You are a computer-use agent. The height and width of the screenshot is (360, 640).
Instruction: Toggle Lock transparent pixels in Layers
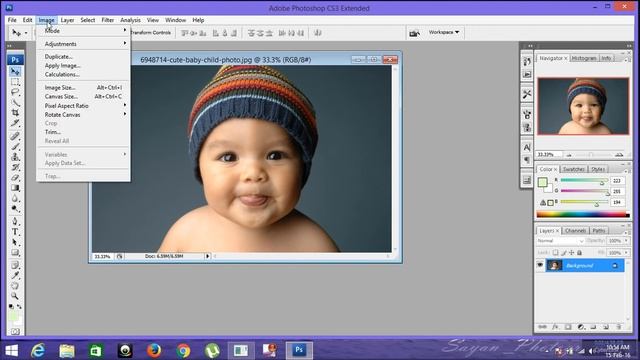(x=556, y=253)
